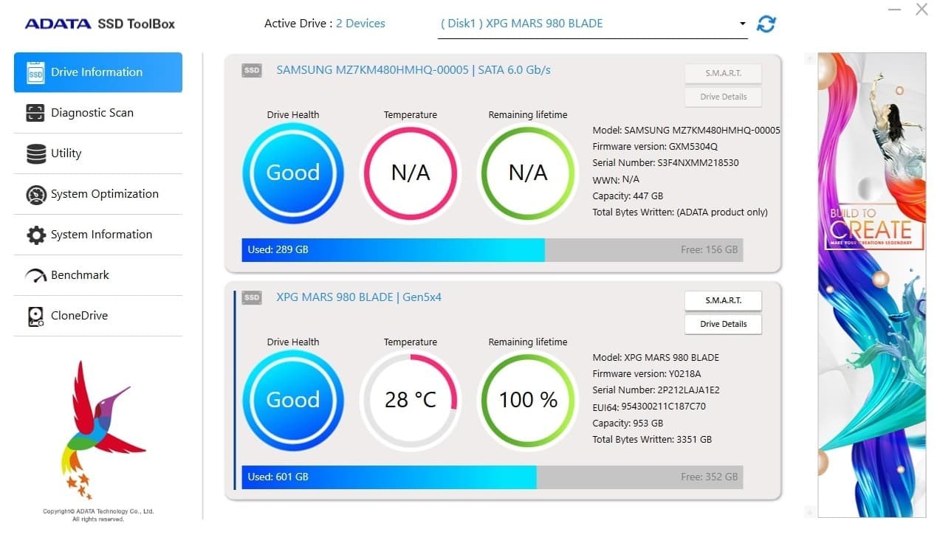Click the Build to Create advertisement banner
The image size is (937, 560).
(x=871, y=285)
